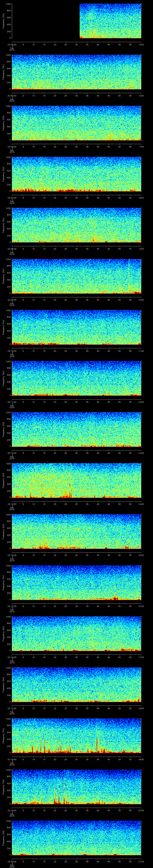Click the 35 tick label on the 22:04:00 axis
Viewport: 153px width, 868px height.
click(x=87, y=44)
